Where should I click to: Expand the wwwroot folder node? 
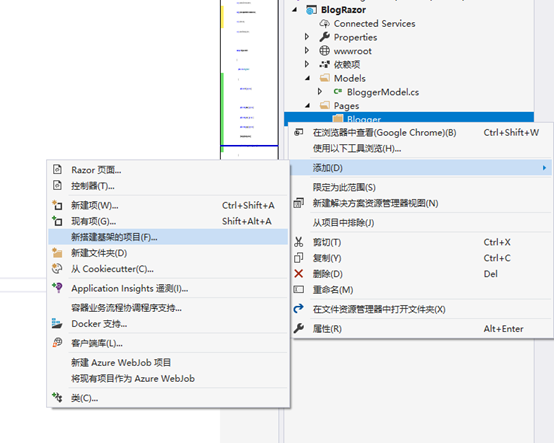(307, 51)
